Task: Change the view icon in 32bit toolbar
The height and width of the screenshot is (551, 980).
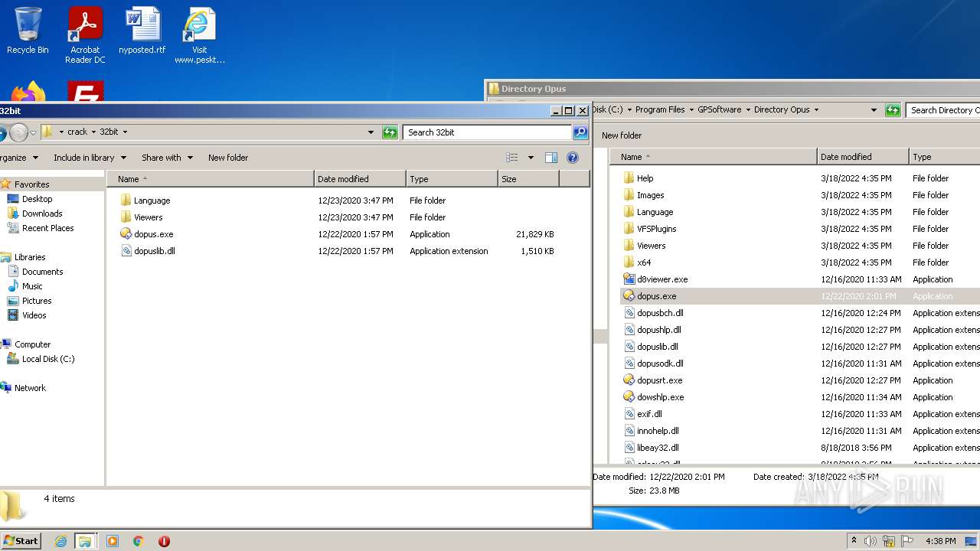Action: point(511,158)
